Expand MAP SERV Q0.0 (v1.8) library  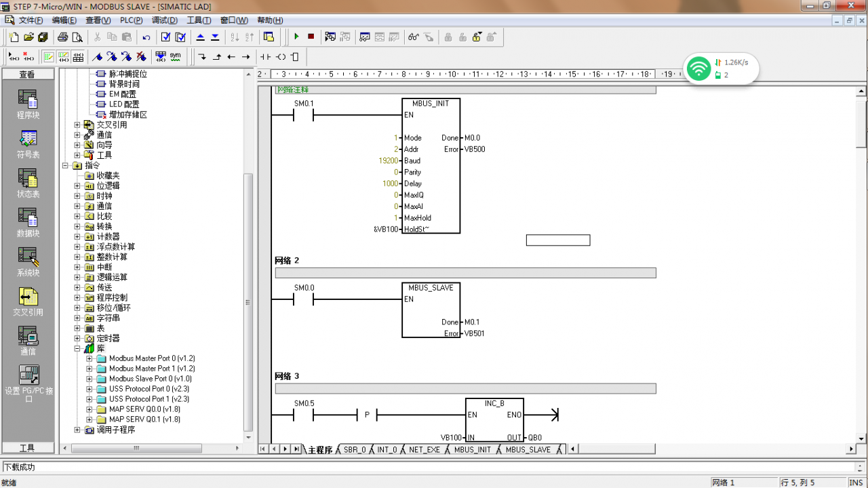point(89,409)
